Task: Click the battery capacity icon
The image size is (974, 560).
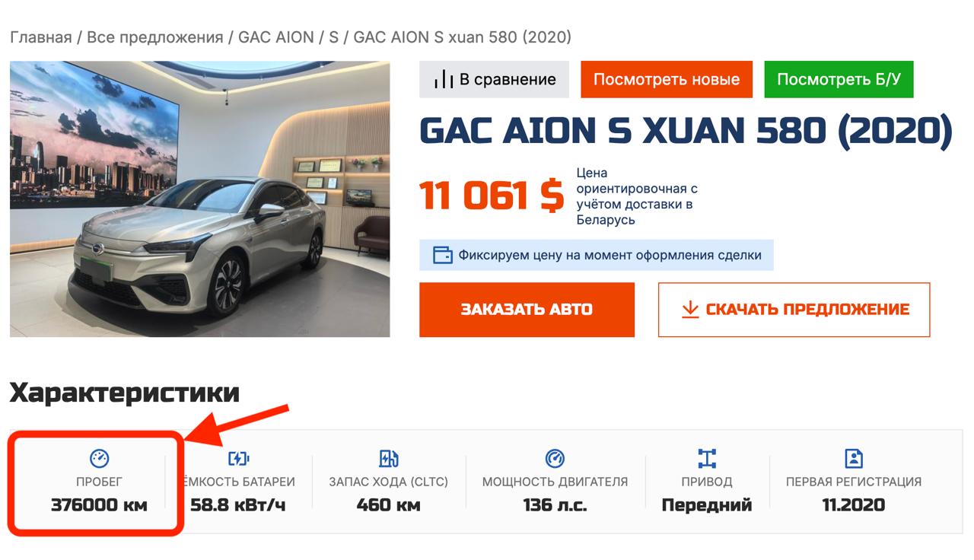Action: 238,458
